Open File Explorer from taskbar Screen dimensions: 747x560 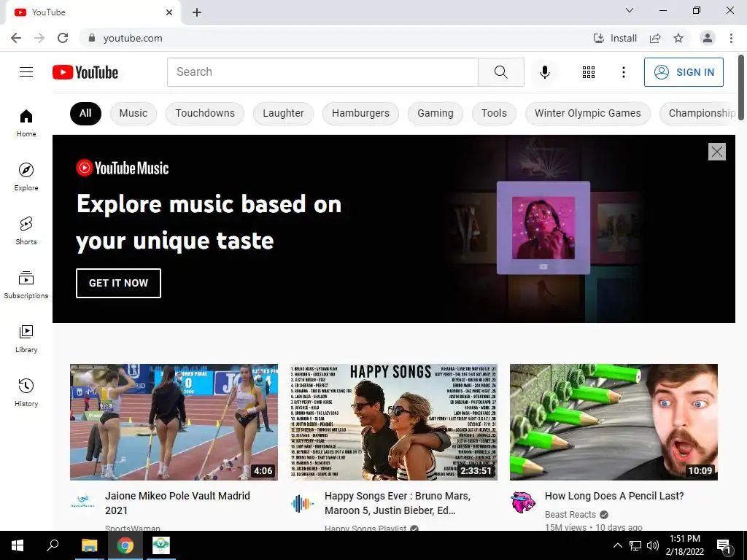point(89,545)
